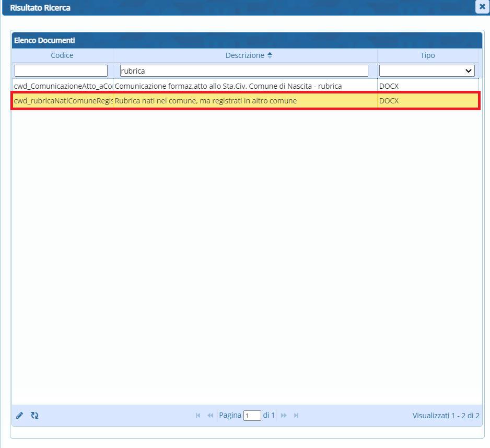
Task: Go to last page arrow icon
Action: 296,415
